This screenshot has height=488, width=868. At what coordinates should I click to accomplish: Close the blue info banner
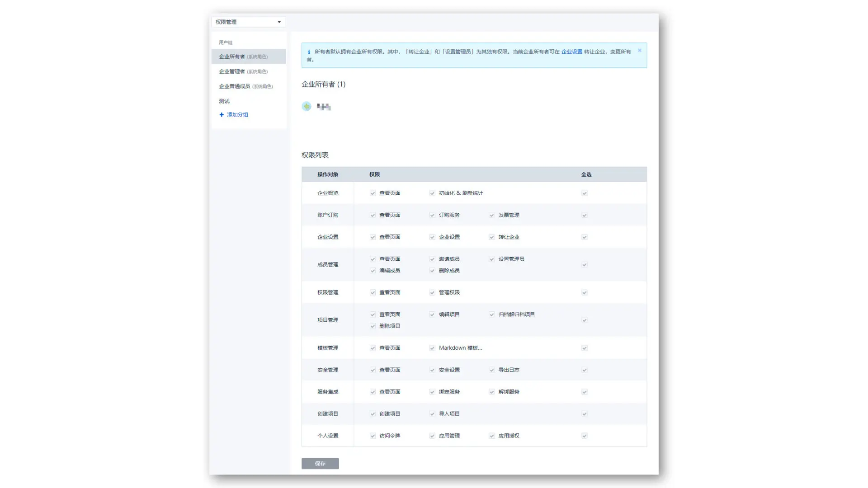pos(639,51)
